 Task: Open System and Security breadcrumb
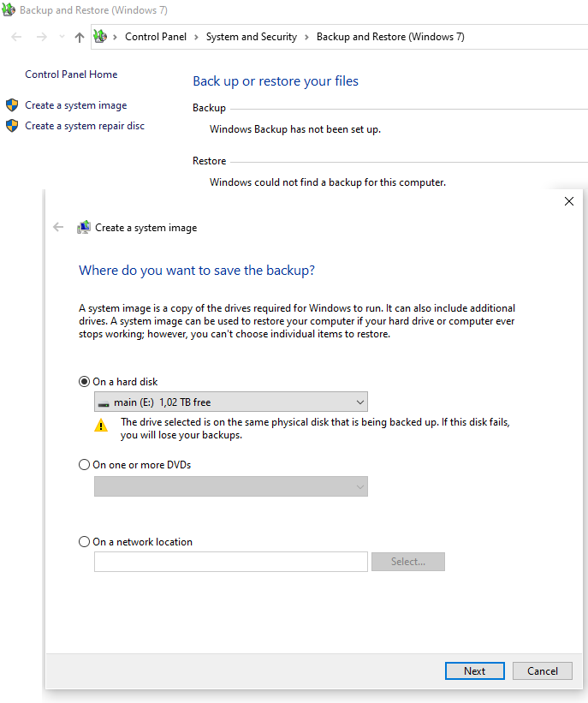[252, 37]
